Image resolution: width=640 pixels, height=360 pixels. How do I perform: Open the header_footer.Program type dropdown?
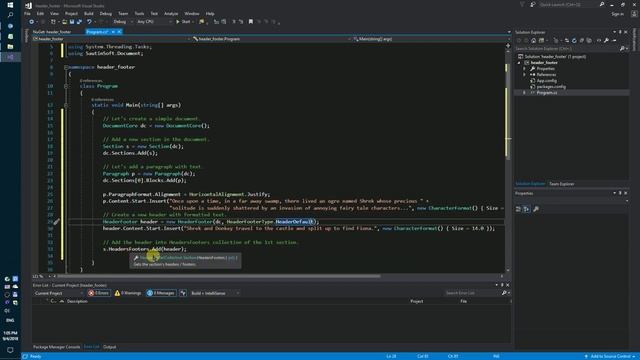pyautogui.click(x=271, y=39)
